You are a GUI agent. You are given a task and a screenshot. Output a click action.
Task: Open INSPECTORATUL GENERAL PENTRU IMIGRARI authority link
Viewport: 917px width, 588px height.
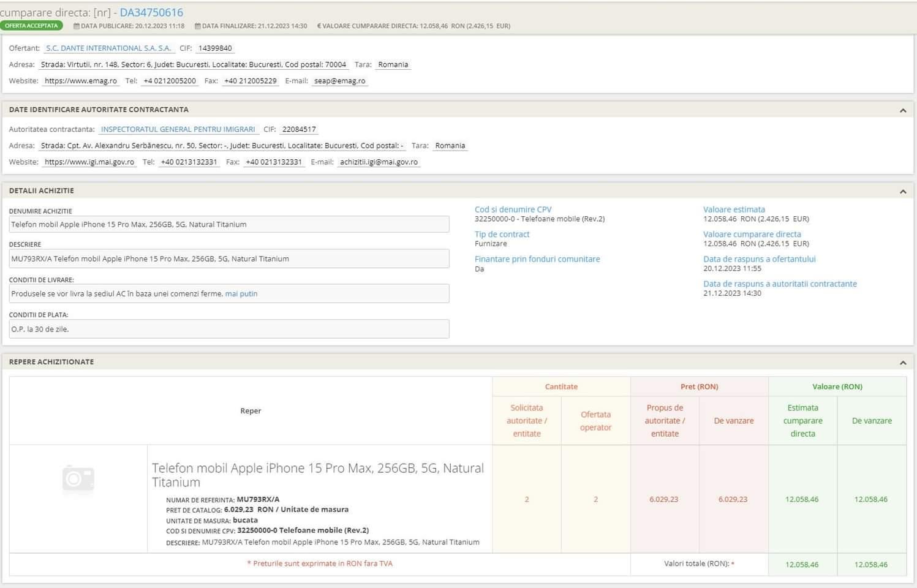[x=178, y=129]
